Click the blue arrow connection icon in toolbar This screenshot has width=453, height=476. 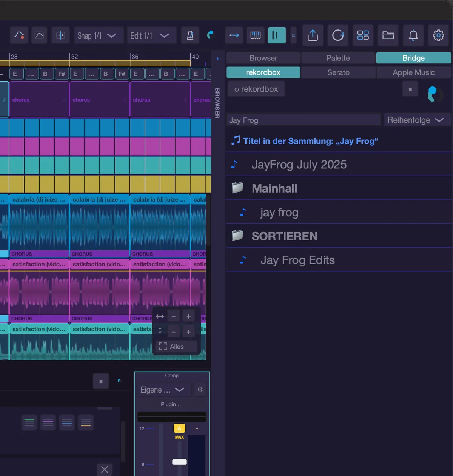[234, 35]
